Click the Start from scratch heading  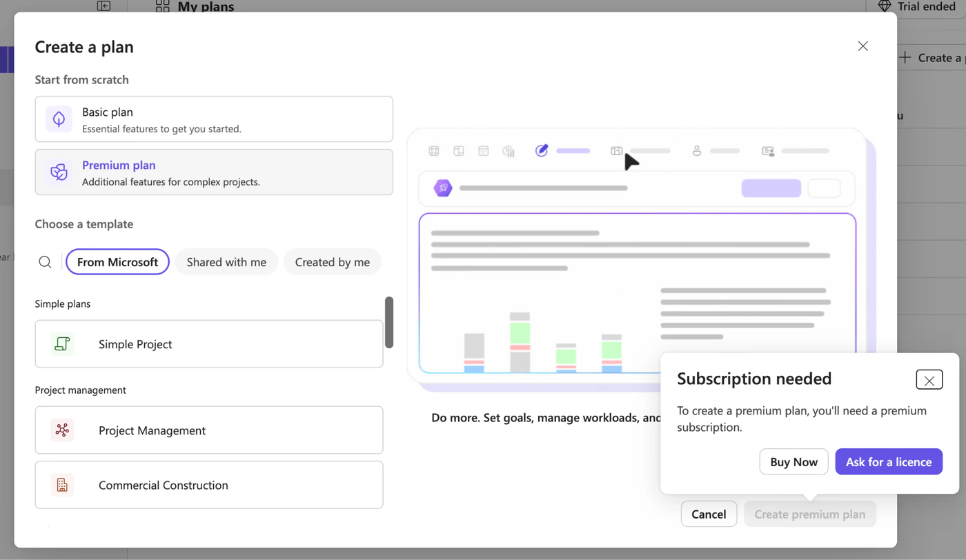(82, 80)
